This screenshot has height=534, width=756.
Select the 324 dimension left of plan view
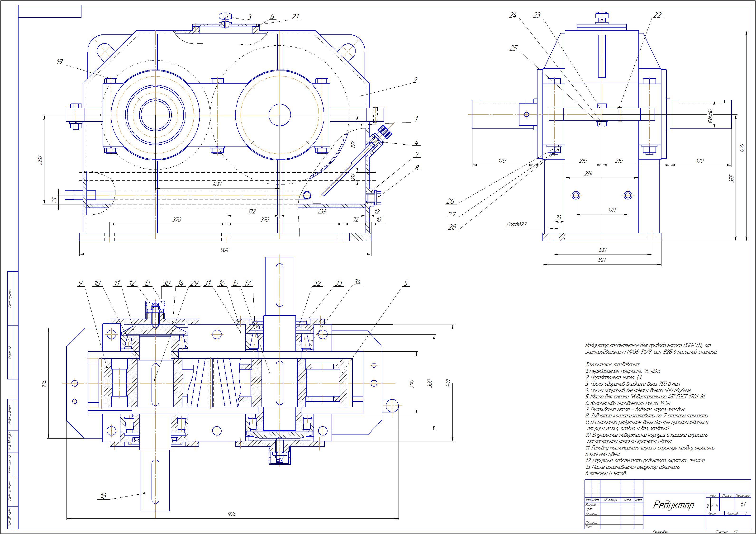pyautogui.click(x=45, y=384)
